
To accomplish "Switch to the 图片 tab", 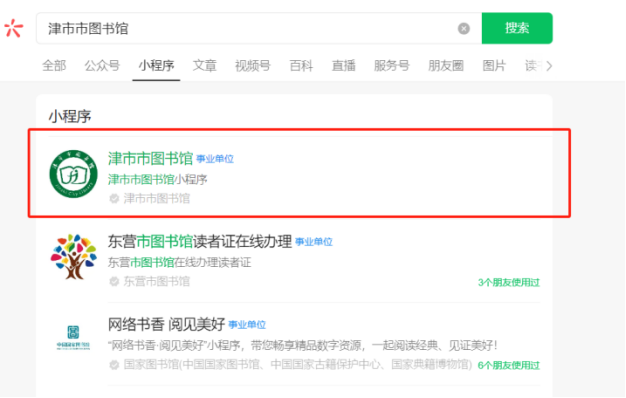I will pyautogui.click(x=494, y=65).
